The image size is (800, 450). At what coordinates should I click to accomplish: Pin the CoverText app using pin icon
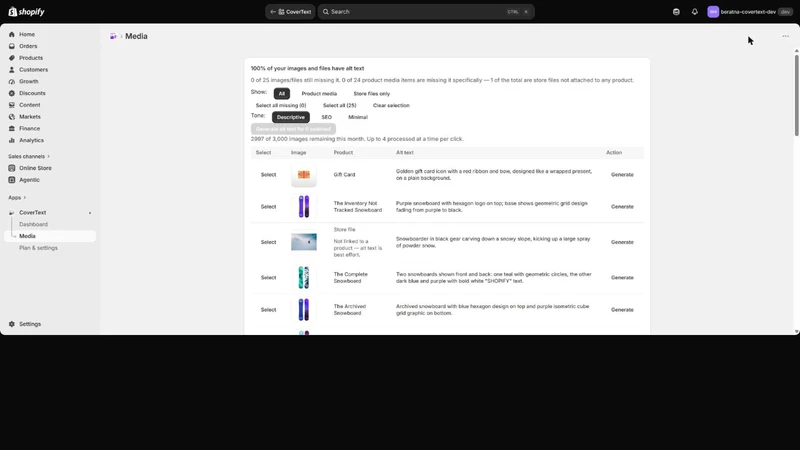tap(90, 213)
